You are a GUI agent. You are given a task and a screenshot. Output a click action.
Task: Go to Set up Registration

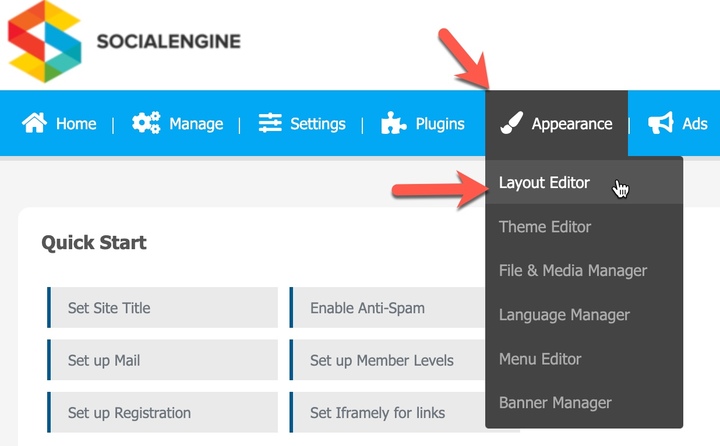[163, 412]
